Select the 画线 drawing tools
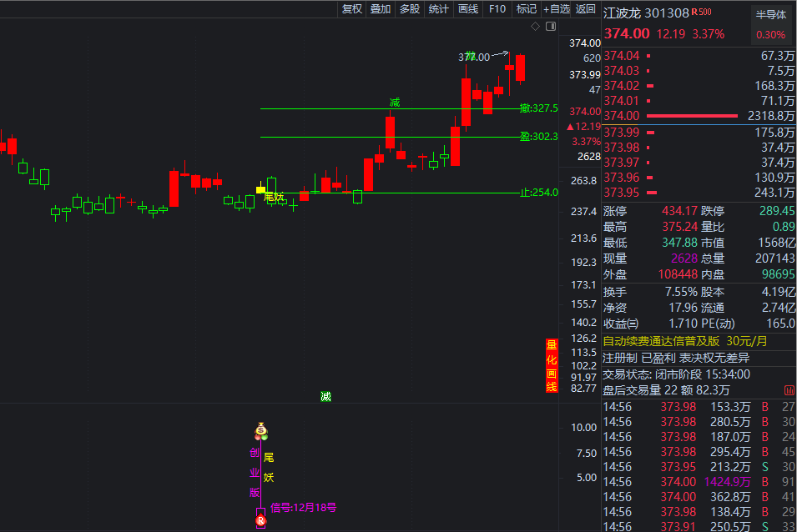The width and height of the screenshot is (797, 532). pos(468,9)
